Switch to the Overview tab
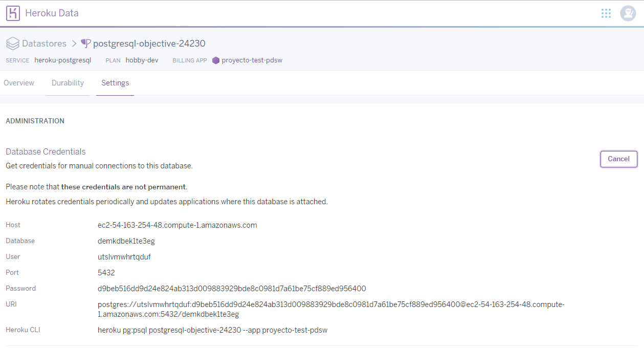The image size is (644, 348). tap(19, 83)
